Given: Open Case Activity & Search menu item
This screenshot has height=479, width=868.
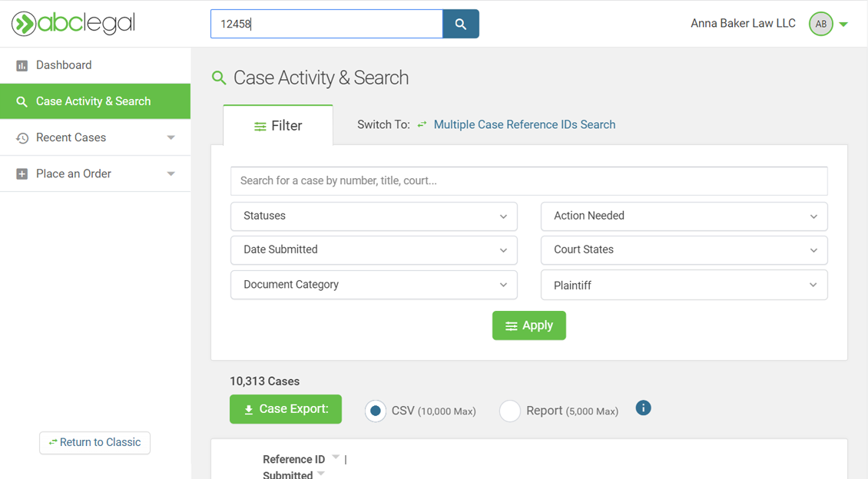Looking at the screenshot, I should [x=94, y=101].
